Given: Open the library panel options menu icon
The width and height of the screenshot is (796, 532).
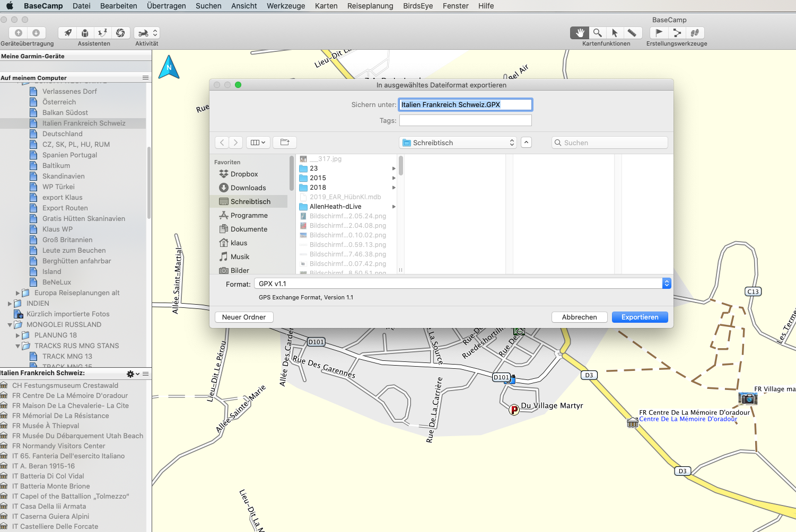Looking at the screenshot, I should click(145, 77).
